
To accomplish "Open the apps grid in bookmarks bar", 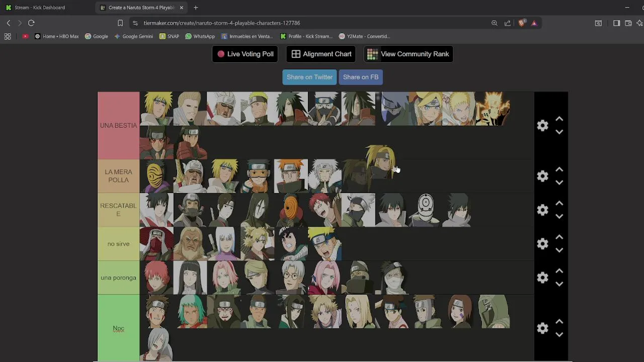I will (x=8, y=36).
